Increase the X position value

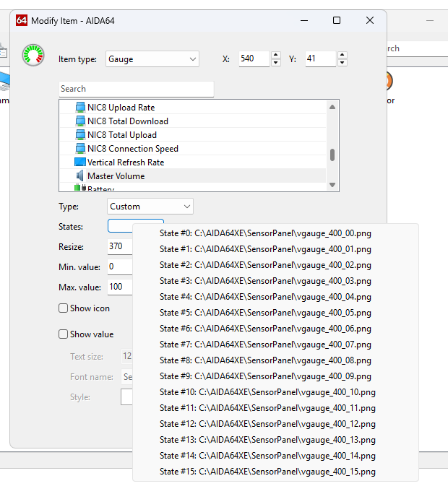276,55
